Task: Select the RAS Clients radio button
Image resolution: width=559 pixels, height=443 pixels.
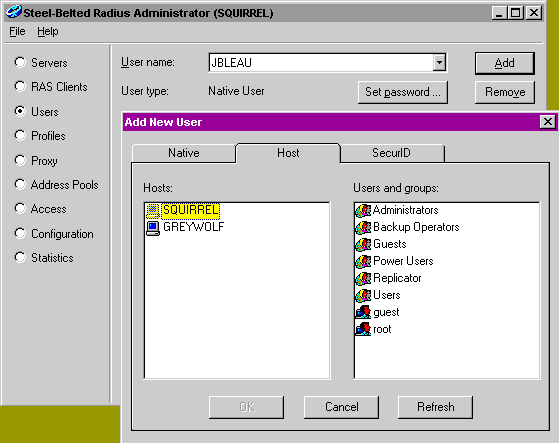Action: click(20, 87)
